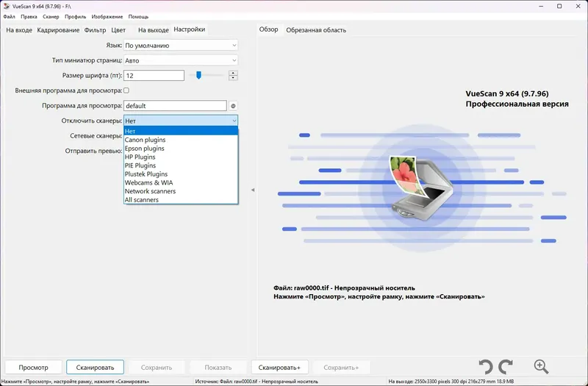This screenshot has height=386, width=588.
Task: Open the Правка menu
Action: pos(29,16)
